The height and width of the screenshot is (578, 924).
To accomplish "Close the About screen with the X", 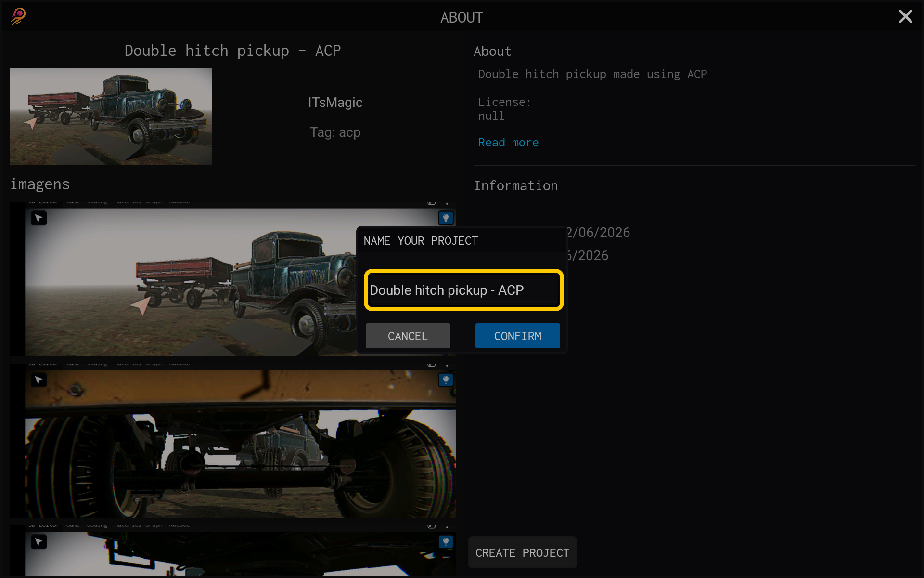I will (x=905, y=16).
